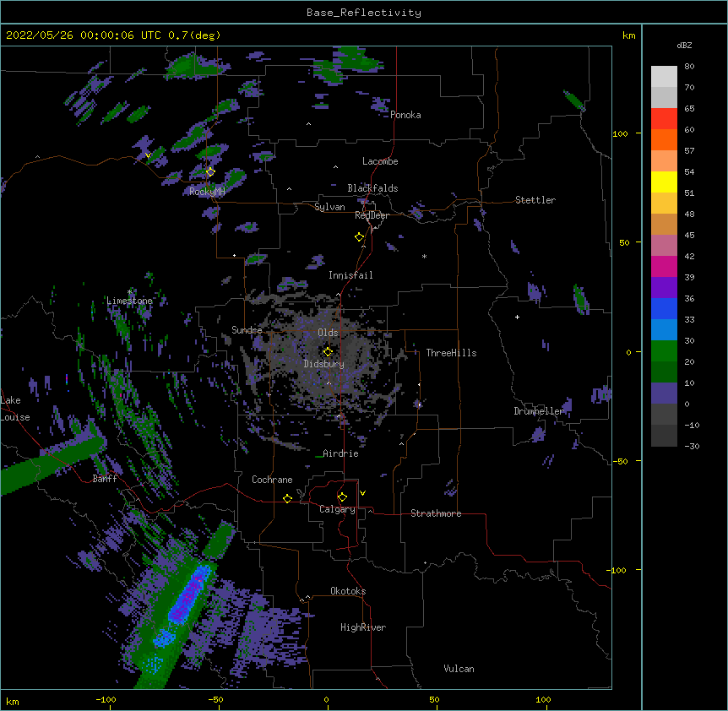The height and width of the screenshot is (711, 728).
Task: Click the Sylvan town label
Action: click(x=329, y=207)
